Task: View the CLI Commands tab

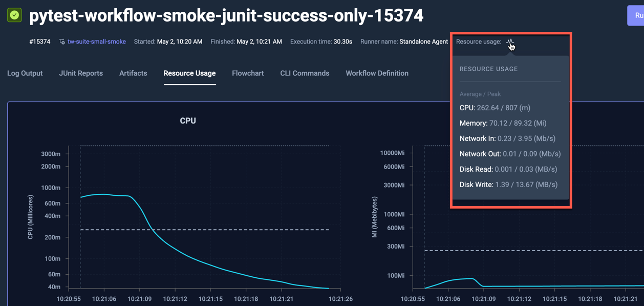Action: pyautogui.click(x=305, y=73)
